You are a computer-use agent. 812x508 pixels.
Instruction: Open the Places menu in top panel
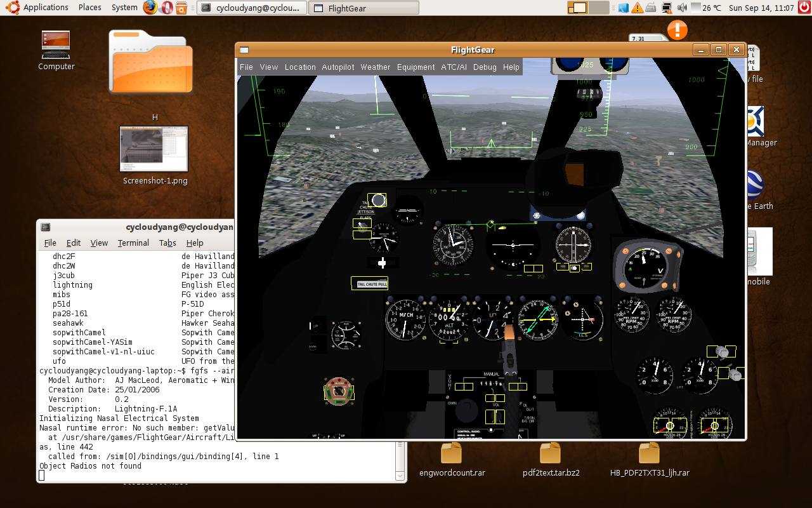(90, 8)
